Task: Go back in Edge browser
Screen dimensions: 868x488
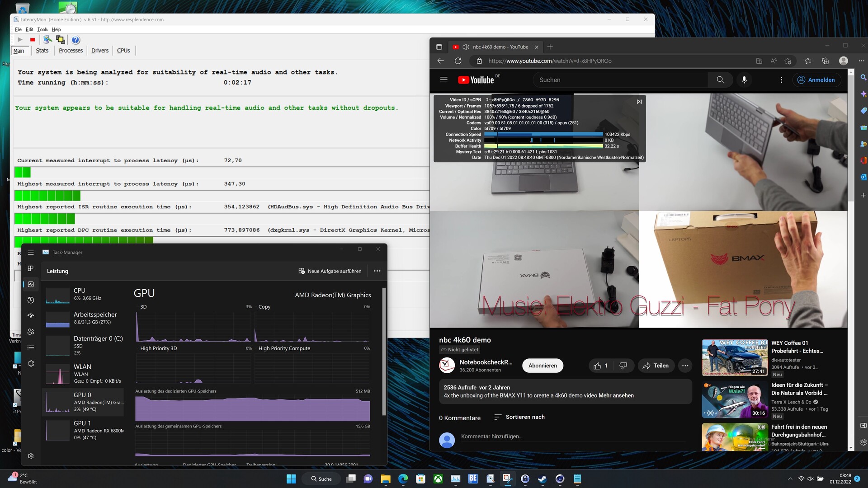Action: coord(441,61)
